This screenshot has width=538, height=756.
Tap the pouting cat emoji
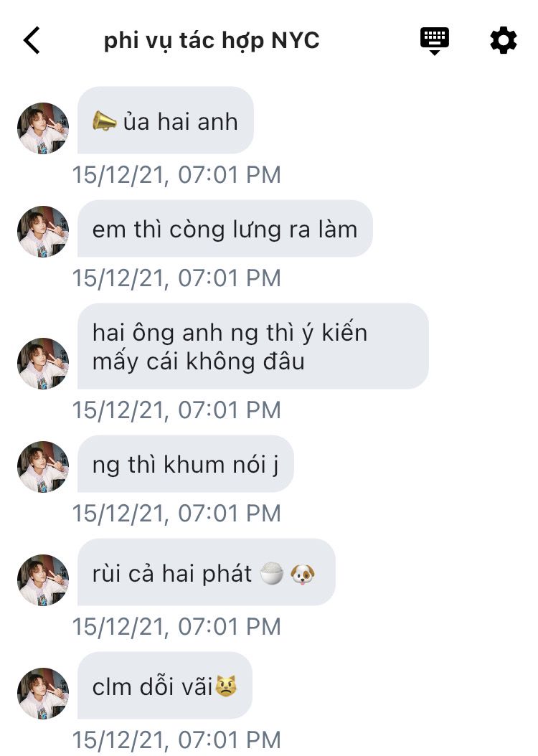coord(226,686)
